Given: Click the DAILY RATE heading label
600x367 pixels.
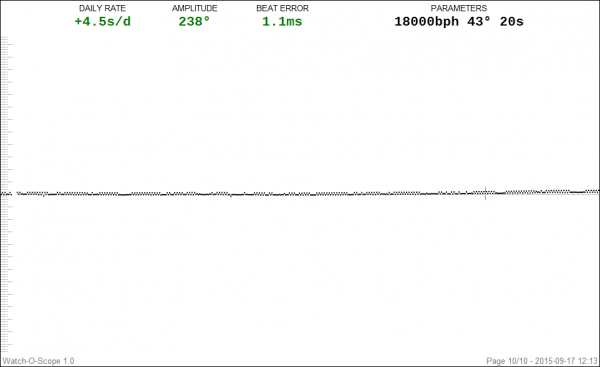Looking at the screenshot, I should (102, 8).
